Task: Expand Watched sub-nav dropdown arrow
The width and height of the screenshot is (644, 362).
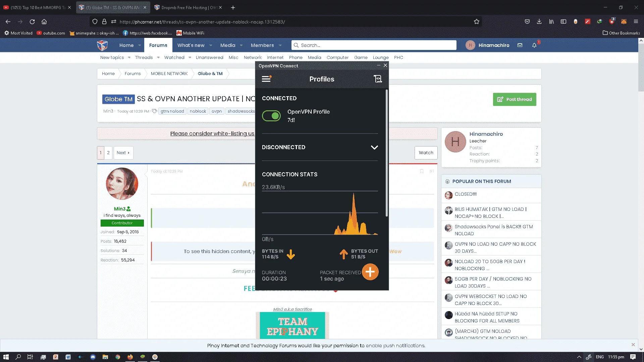Action: click(190, 58)
